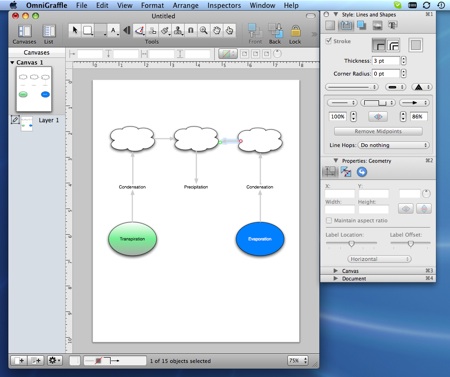Open the orthogonal line type dropdown
This screenshot has height=377, width=450.
point(378,103)
